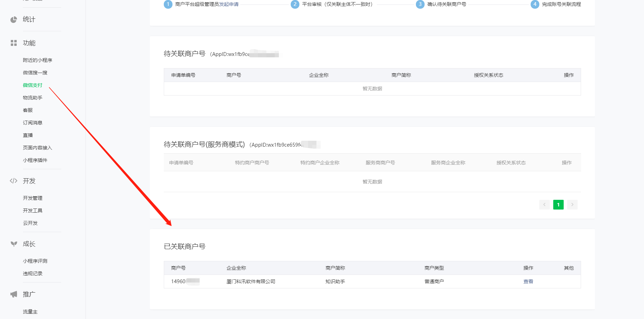This screenshot has width=644, height=319.
Task: Open 页面内容接入 menu item
Action: point(38,148)
